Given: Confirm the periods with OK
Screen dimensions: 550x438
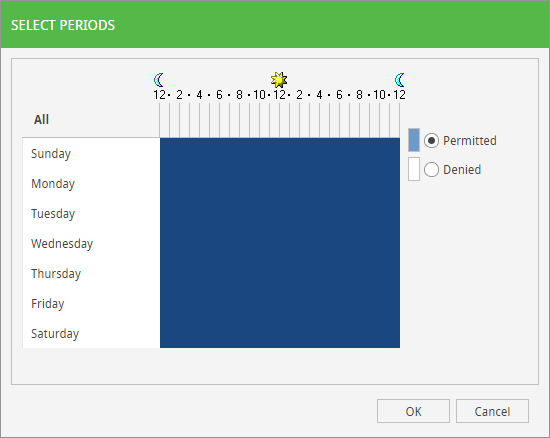Looking at the screenshot, I should coord(413,411).
